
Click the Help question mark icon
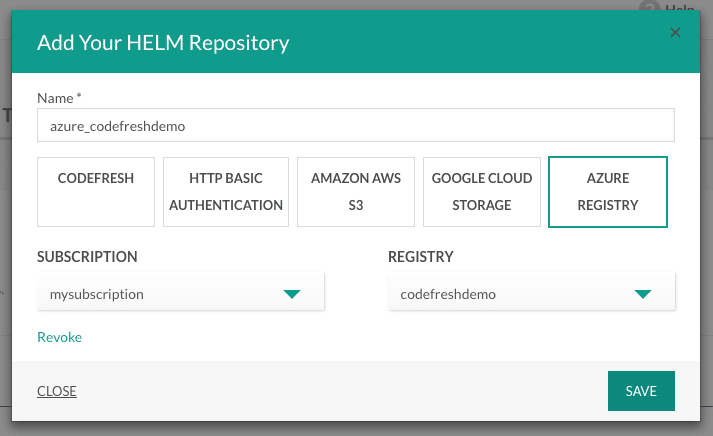(649, 5)
